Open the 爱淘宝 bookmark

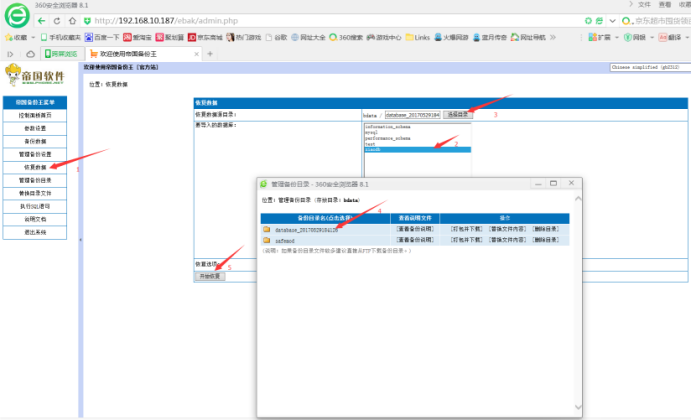tap(137, 38)
